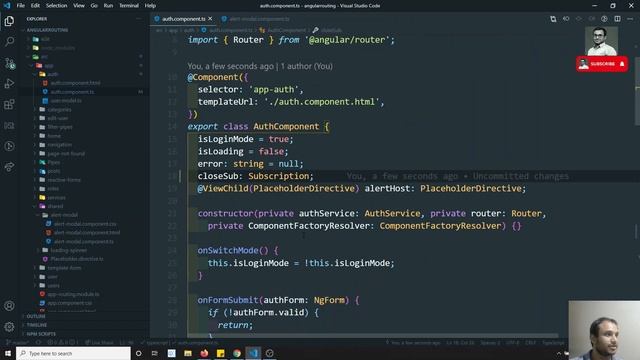The image size is (640, 360).
Task: Open the Run menu
Action: pos(108,6)
